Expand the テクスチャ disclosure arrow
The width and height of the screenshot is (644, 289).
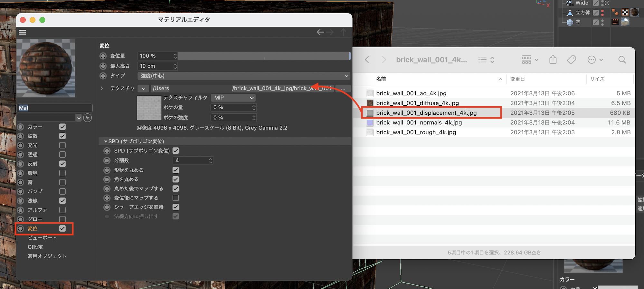coord(102,88)
